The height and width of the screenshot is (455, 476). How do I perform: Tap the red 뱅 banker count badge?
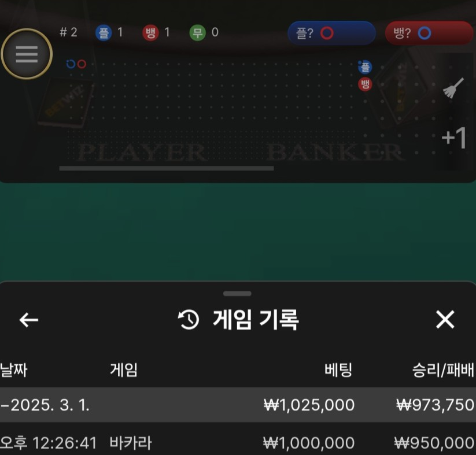tap(150, 33)
